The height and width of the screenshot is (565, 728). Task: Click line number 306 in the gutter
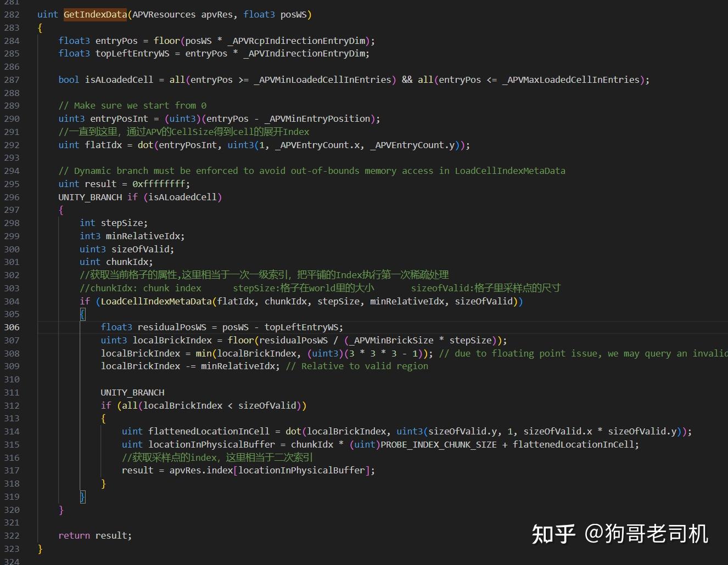[12, 327]
